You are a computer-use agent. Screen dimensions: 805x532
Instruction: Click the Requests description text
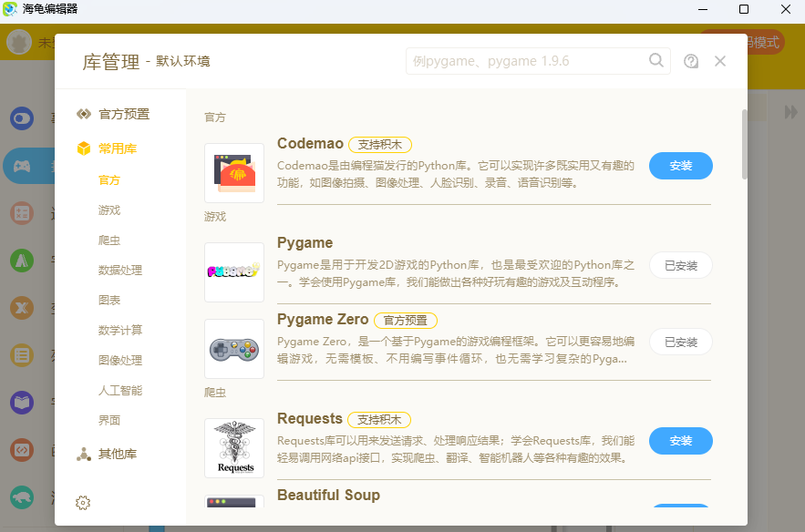tap(456, 449)
